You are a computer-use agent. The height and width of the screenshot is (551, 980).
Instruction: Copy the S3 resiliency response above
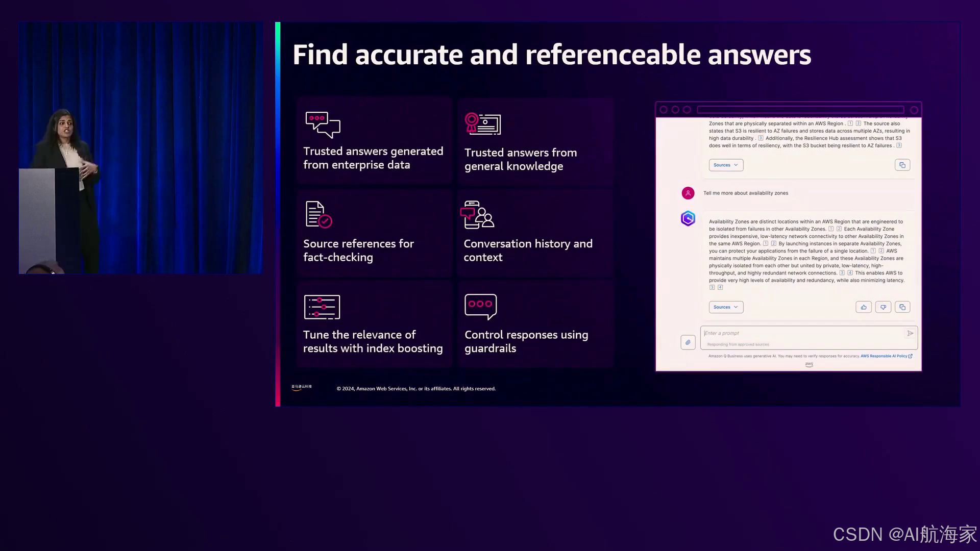902,165
